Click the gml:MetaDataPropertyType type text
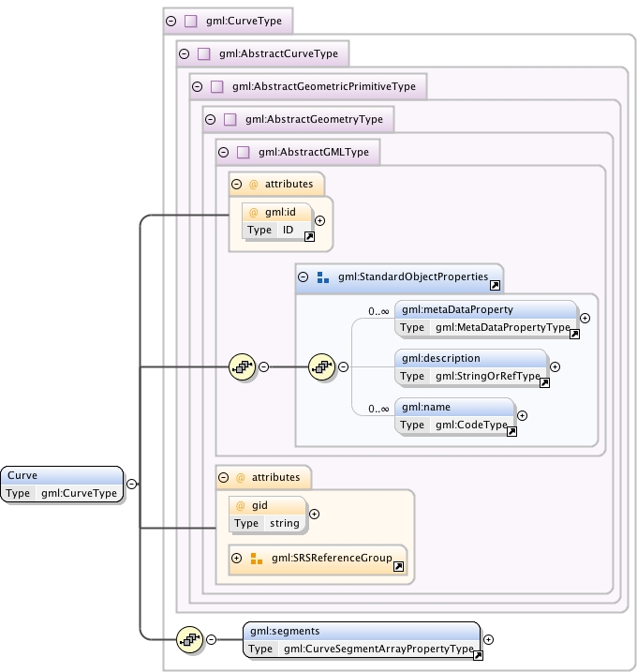Image resolution: width=637 pixels, height=672 pixels. (x=503, y=327)
